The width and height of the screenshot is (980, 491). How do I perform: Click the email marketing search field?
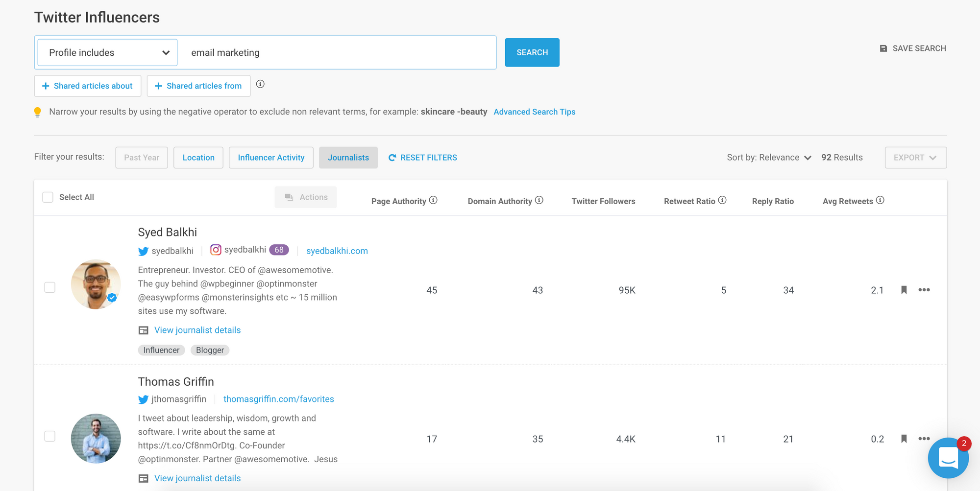338,52
